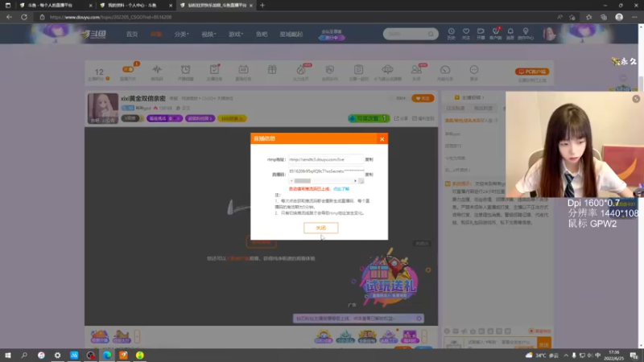Screen dimensions: 644x362
Task: Open the 历史 clock icon in header
Action: pos(451,34)
